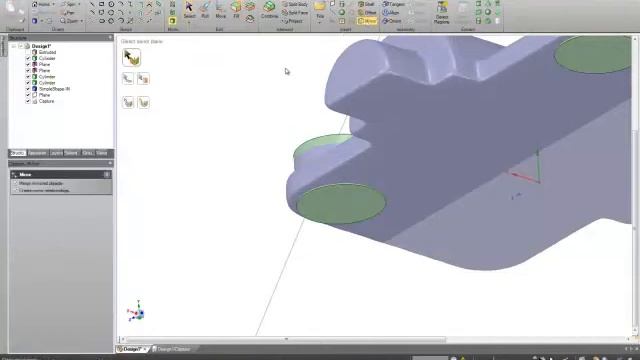The width and height of the screenshot is (640, 360).
Task: Switch to the Layers panel tab
Action: pyautogui.click(x=56, y=153)
